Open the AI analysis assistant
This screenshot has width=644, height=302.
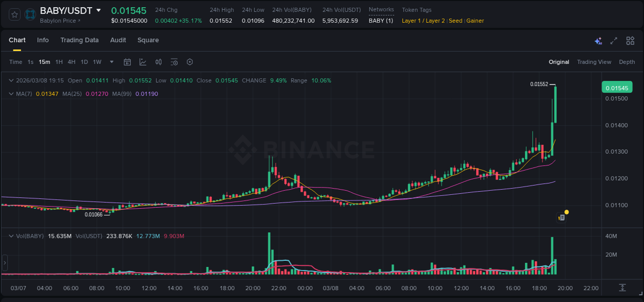pyautogui.click(x=598, y=40)
